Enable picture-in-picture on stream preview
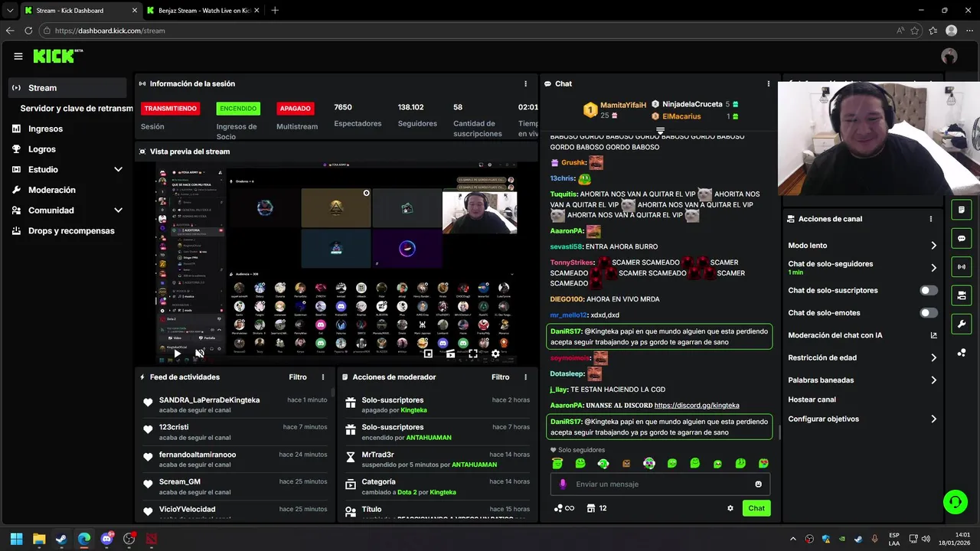Image resolution: width=980 pixels, height=551 pixels. point(428,354)
